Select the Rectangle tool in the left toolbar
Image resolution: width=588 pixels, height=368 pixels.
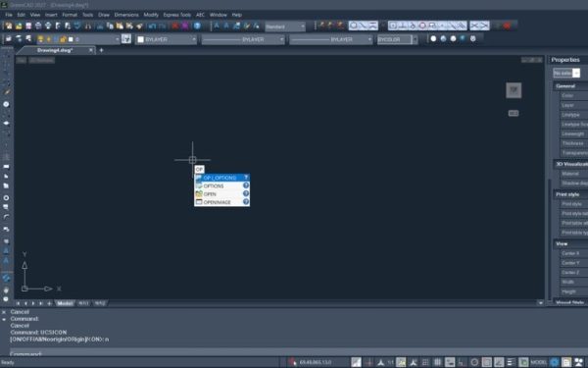(x=6, y=167)
